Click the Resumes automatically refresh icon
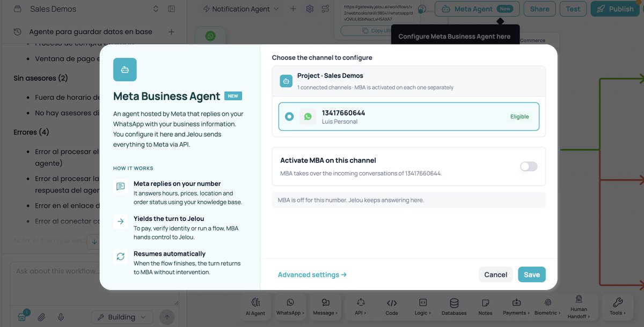 (121, 257)
